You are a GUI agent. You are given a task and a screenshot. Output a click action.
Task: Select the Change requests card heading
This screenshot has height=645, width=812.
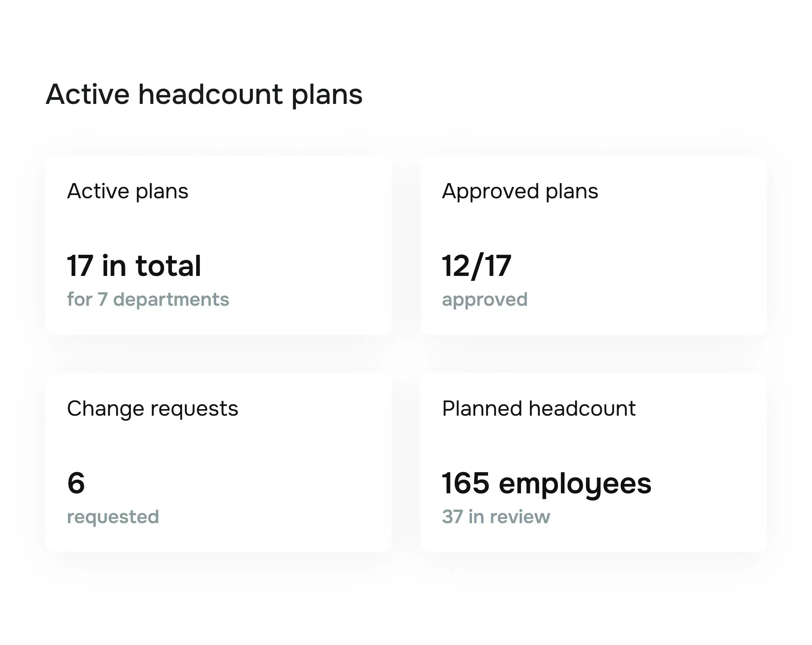point(152,408)
